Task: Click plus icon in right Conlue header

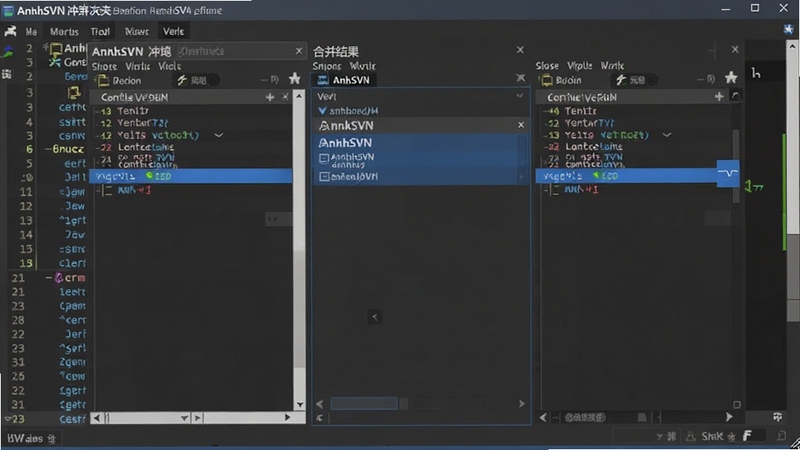Action: pos(719,96)
